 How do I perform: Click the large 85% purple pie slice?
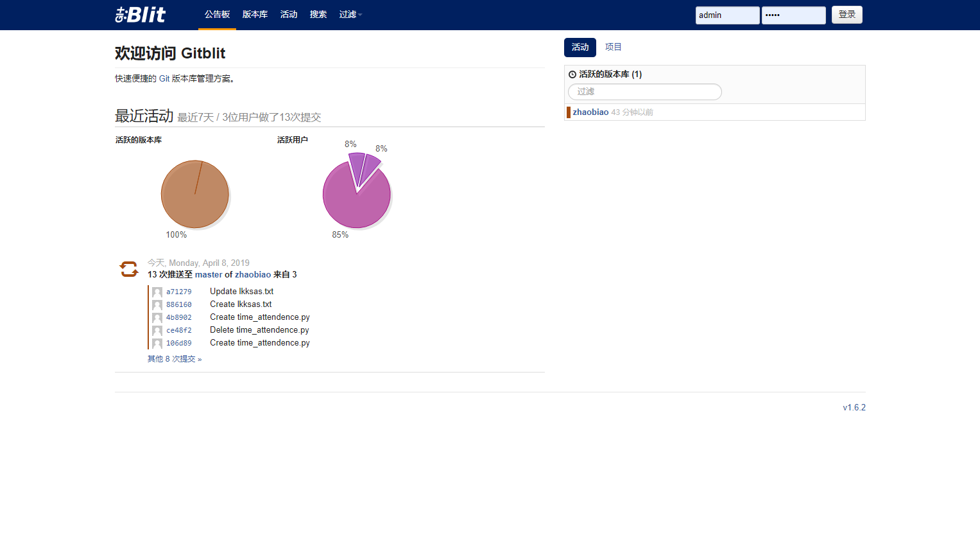(356, 198)
